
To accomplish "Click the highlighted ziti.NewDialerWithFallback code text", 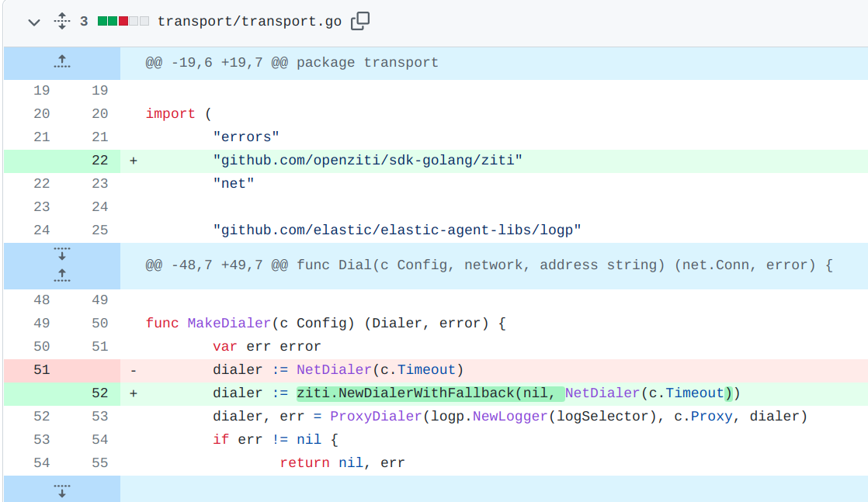I will [x=405, y=393].
